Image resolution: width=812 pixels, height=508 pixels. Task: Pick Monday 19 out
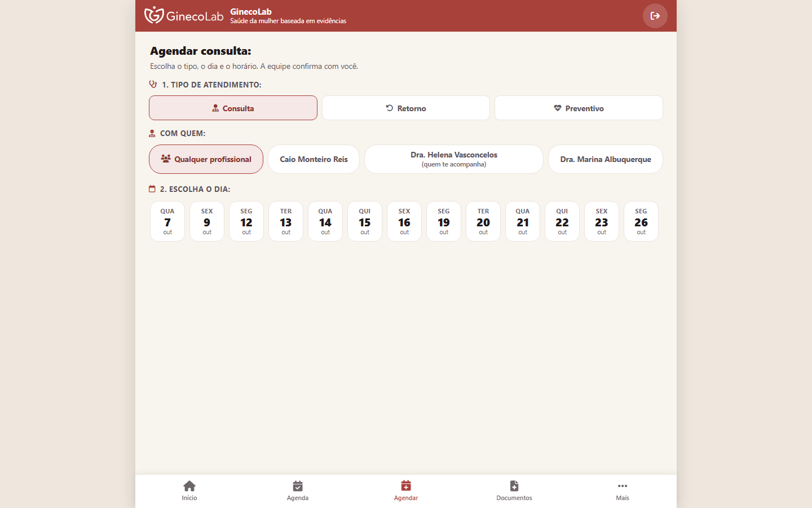pyautogui.click(x=444, y=221)
